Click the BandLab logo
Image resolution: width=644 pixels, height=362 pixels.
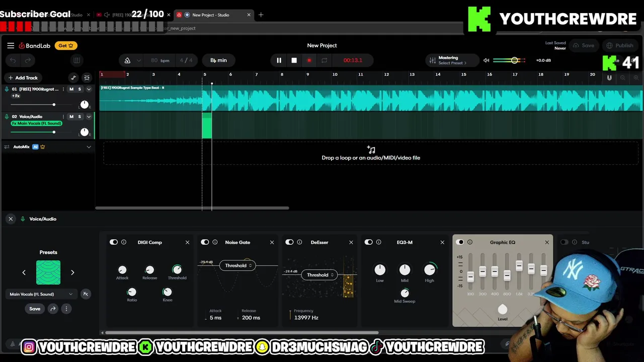pyautogui.click(x=35, y=46)
